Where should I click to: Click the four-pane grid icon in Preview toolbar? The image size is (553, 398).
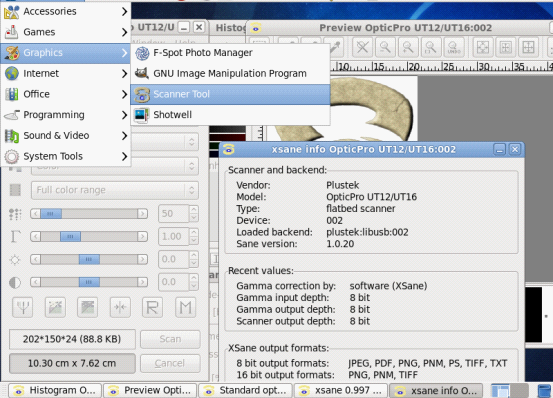coord(528,47)
